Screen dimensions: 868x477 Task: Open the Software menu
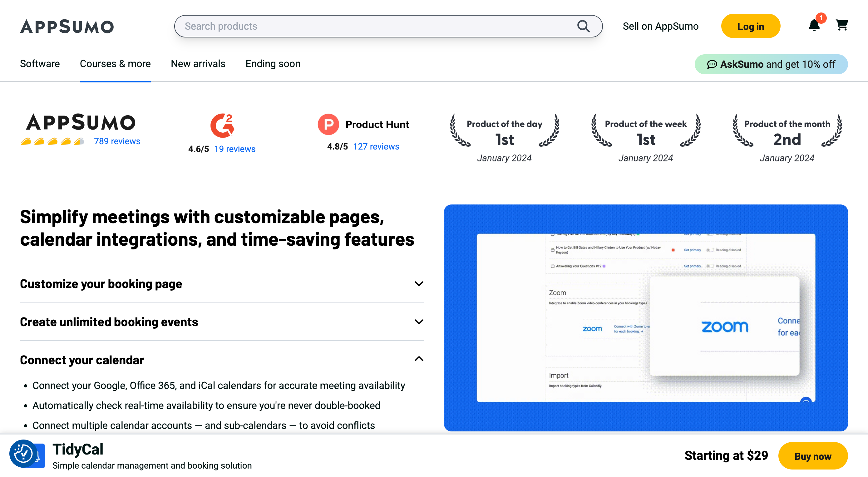[40, 64]
